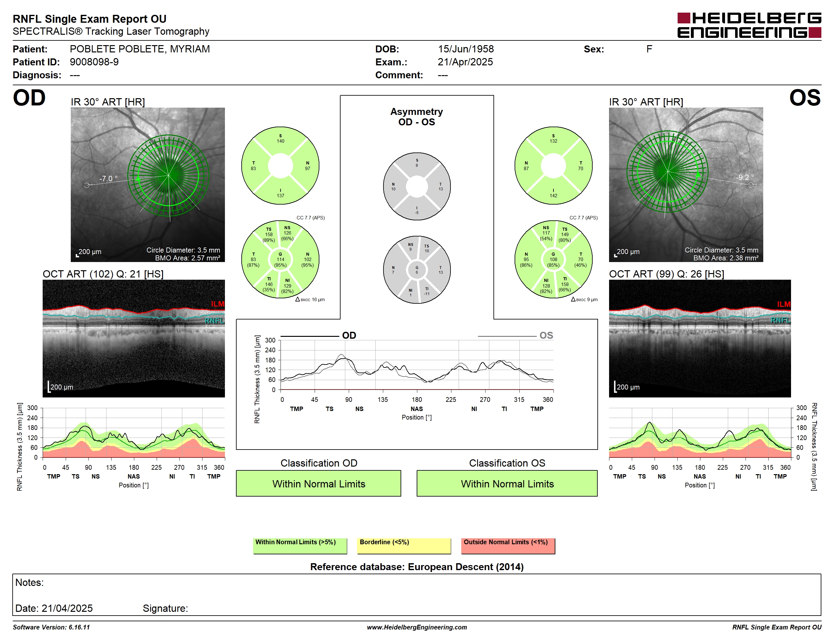This screenshot has width=834, height=644.
Task: Click the OS ΔBMOC 9 µm label
Action: pos(584,300)
